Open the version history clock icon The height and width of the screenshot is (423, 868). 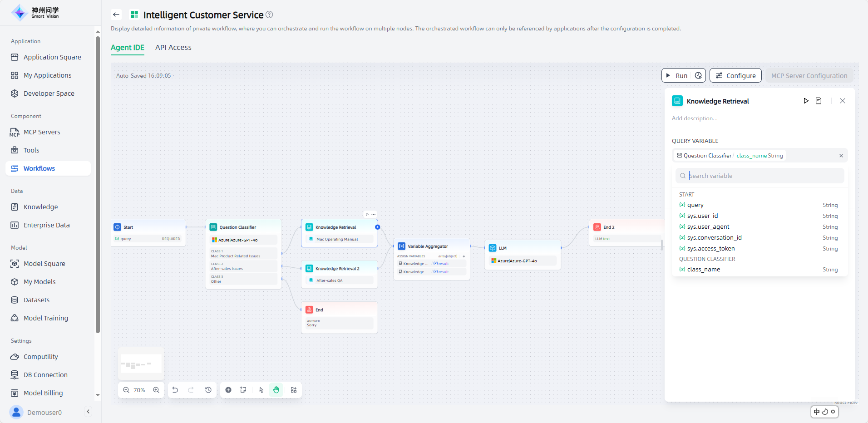pyautogui.click(x=208, y=390)
